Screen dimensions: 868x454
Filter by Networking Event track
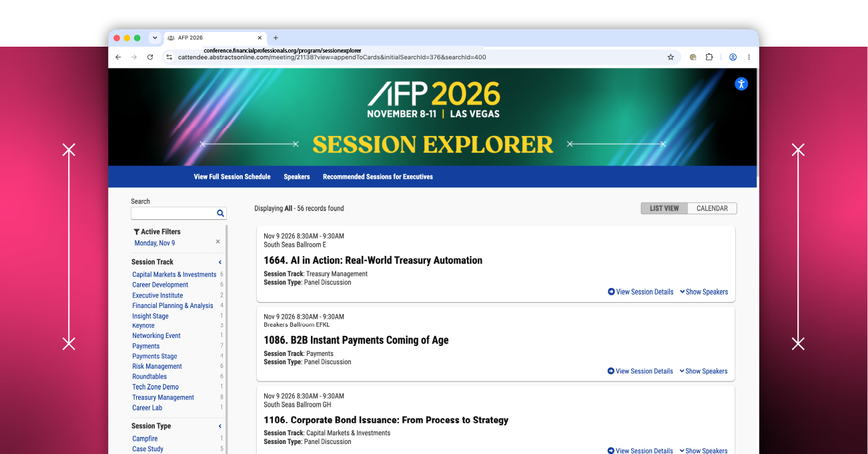(156, 336)
